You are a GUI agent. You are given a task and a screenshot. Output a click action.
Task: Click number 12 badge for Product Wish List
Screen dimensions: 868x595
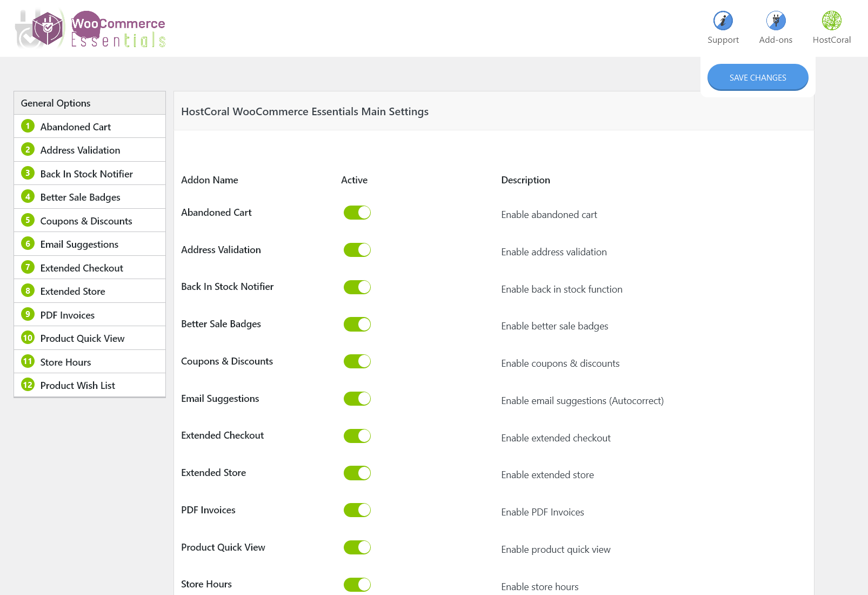28,385
